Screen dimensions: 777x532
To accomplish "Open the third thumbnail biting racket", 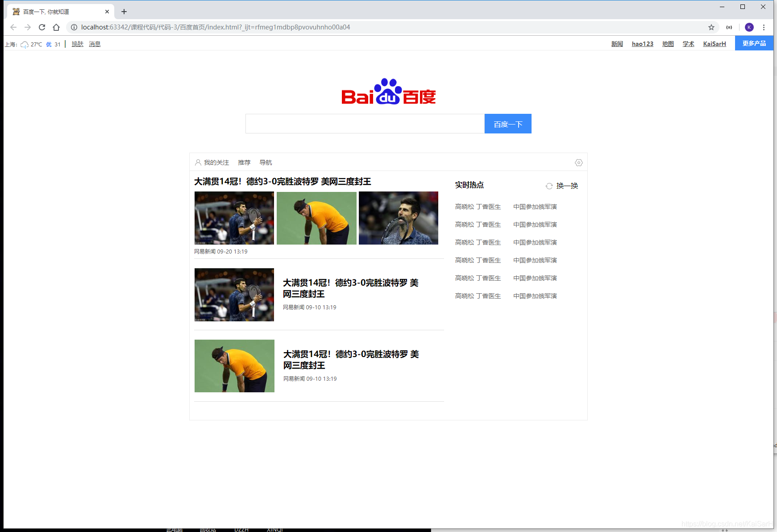I will point(399,218).
